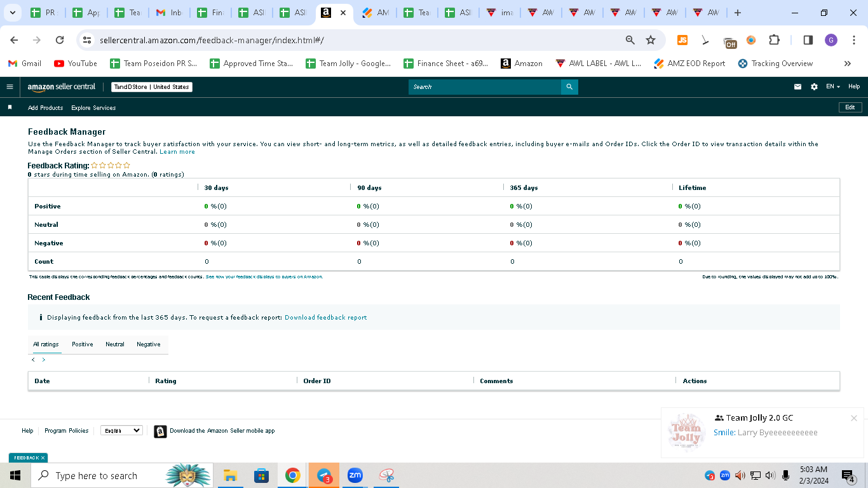The height and width of the screenshot is (488, 868).
Task: Open the messages envelope icon
Action: (x=797, y=87)
